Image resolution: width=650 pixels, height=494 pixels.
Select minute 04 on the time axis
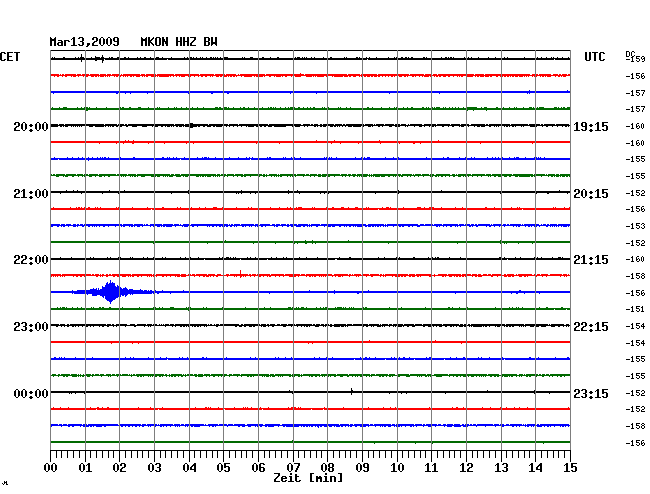tap(189, 467)
